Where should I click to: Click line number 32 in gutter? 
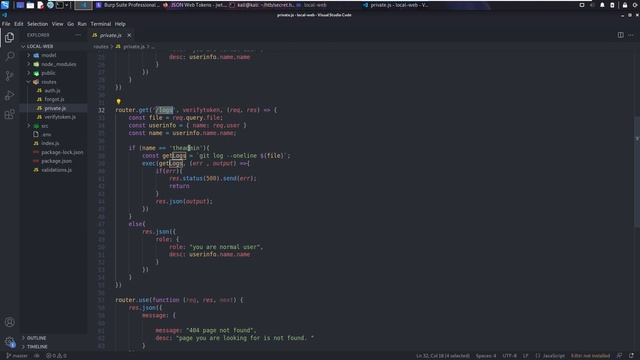point(101,110)
